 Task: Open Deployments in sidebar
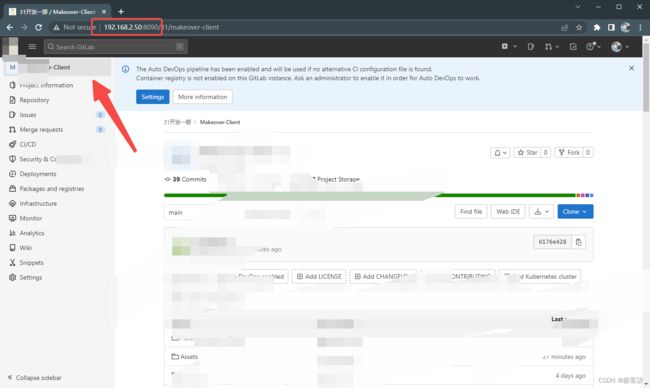[38, 174]
